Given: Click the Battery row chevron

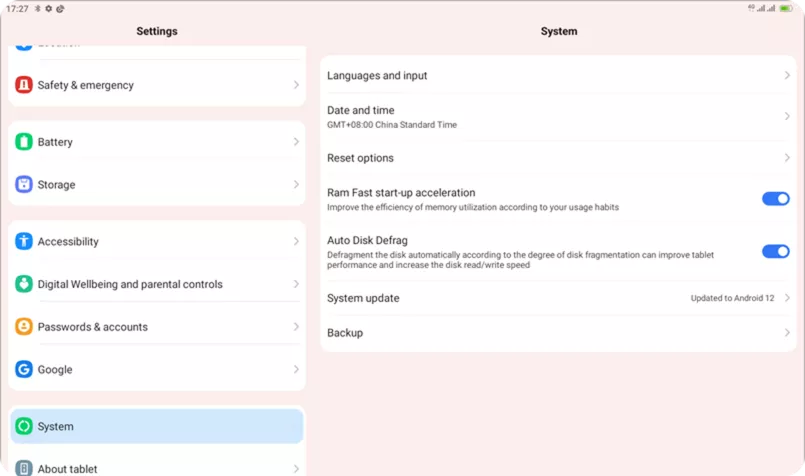Looking at the screenshot, I should pos(296,142).
